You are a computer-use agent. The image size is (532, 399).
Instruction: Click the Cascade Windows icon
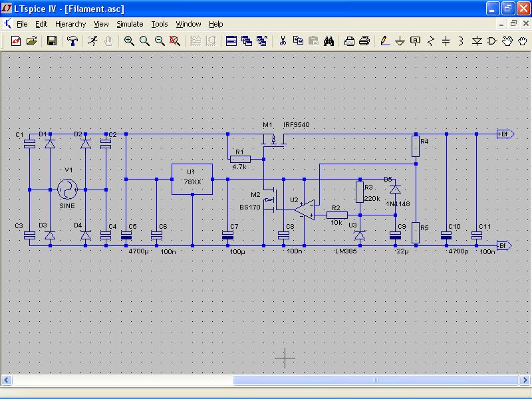[247, 41]
